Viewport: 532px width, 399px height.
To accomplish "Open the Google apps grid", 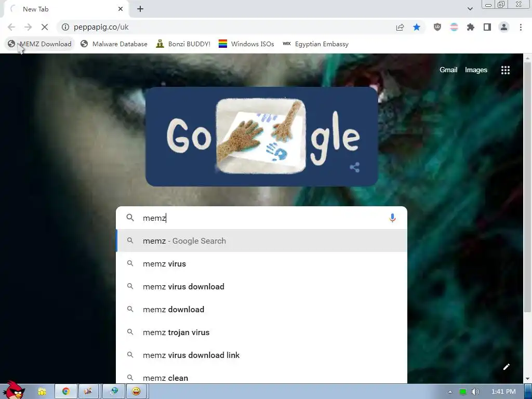I will click(505, 70).
